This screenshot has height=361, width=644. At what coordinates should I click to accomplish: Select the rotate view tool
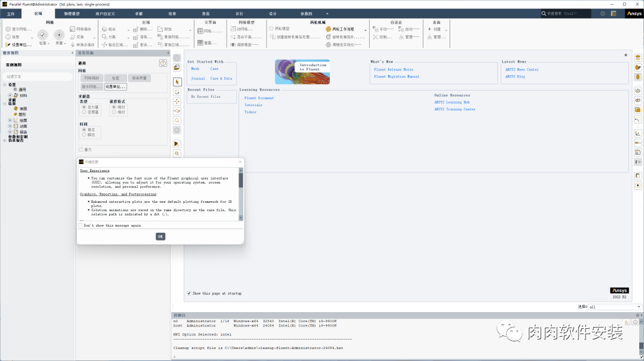177,92
